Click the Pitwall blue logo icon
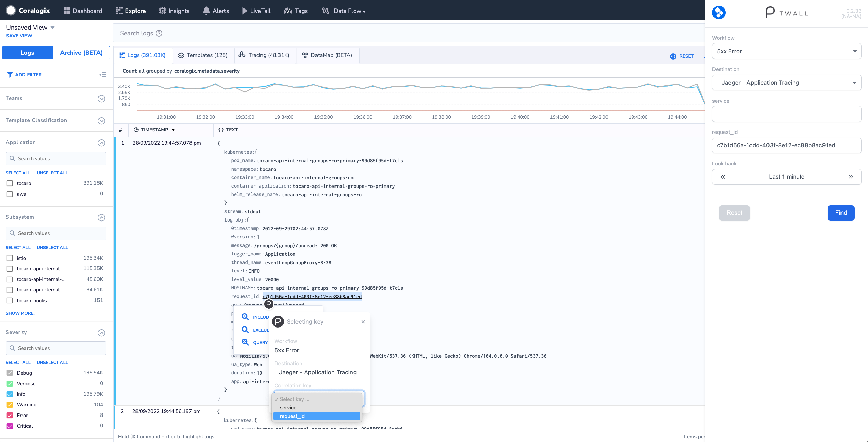868x442 pixels. tap(719, 13)
